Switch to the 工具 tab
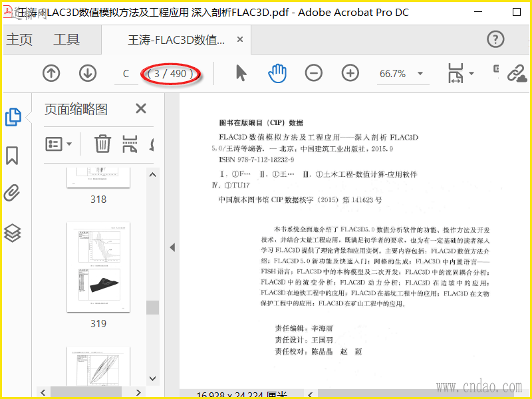The width and height of the screenshot is (532, 399). click(x=66, y=39)
